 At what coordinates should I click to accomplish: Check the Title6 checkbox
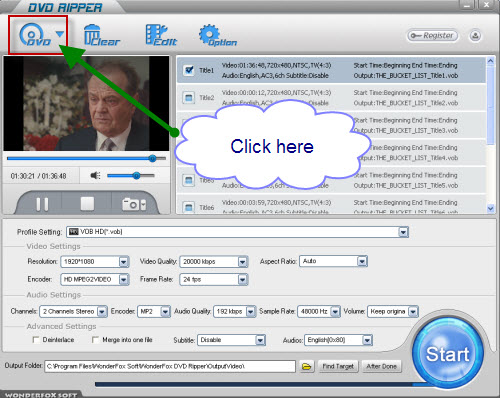tap(189, 207)
